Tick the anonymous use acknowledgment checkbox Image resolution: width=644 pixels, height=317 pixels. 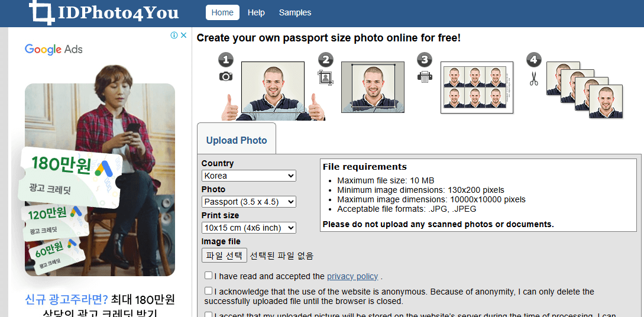tap(209, 291)
